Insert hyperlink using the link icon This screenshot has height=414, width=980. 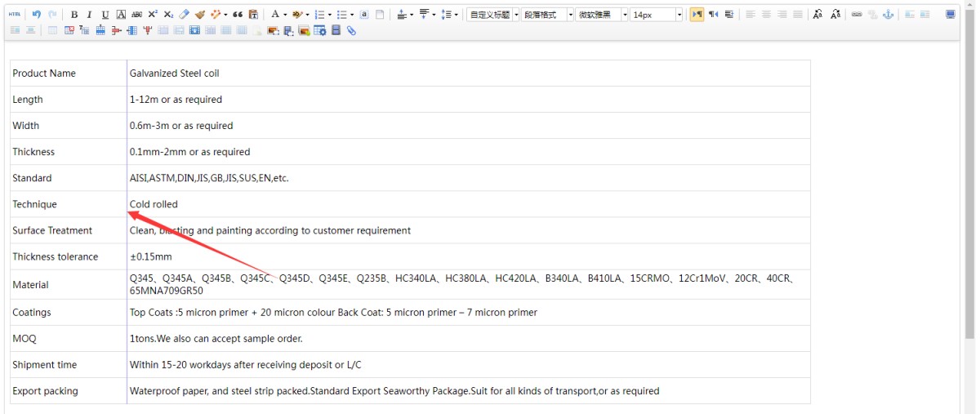pos(857,15)
